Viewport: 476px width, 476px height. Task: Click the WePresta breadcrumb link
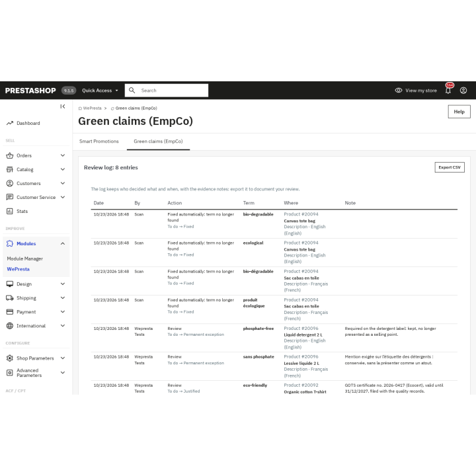click(x=93, y=108)
